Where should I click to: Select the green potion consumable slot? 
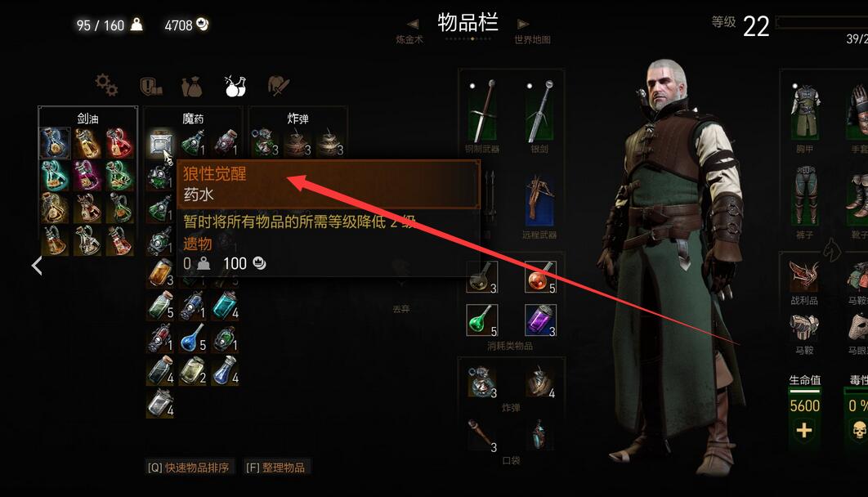tap(482, 320)
